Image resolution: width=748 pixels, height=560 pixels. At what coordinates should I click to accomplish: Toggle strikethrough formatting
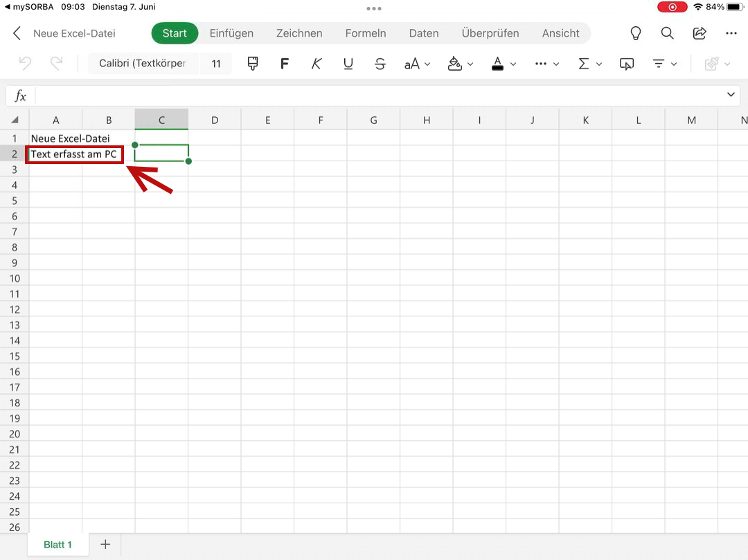[380, 64]
